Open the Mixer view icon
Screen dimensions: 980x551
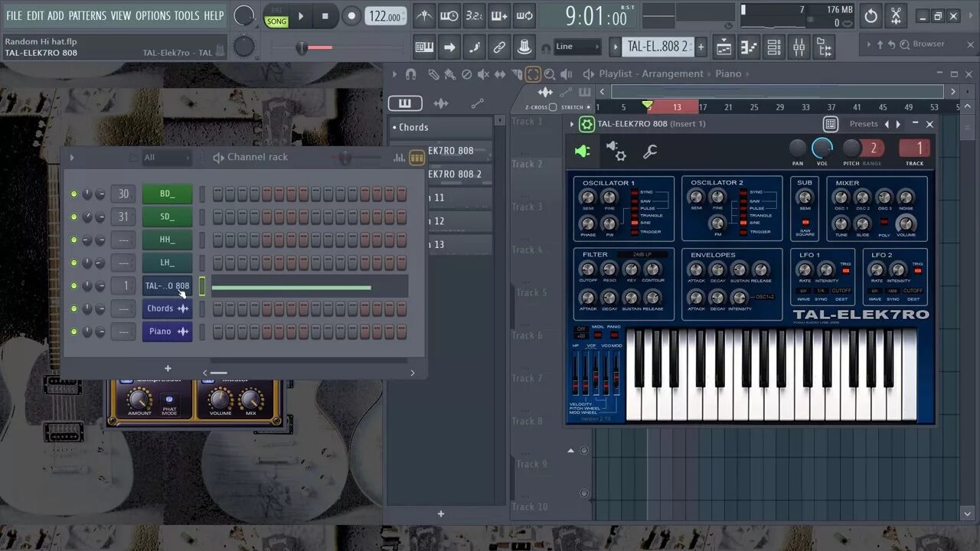pos(799,47)
